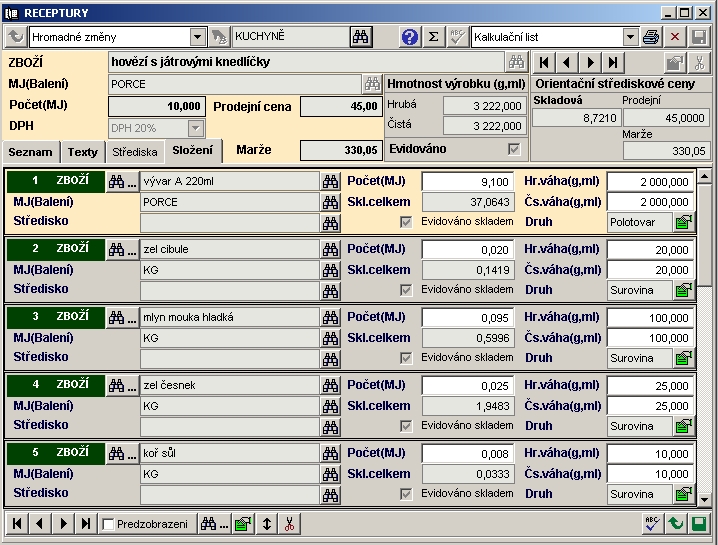Jump to first record in bottom navigation bar

click(x=17, y=523)
